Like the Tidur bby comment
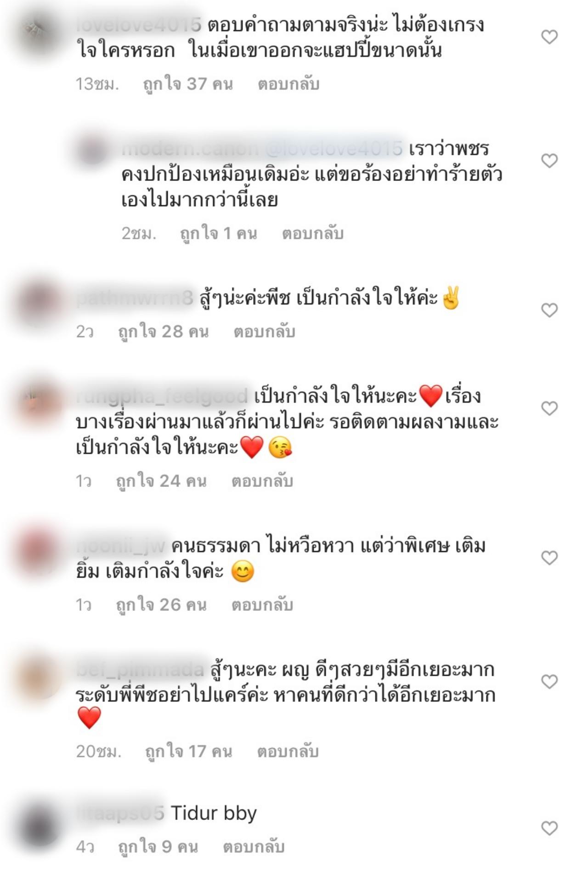This screenshot has height=881, width=588. 549,828
